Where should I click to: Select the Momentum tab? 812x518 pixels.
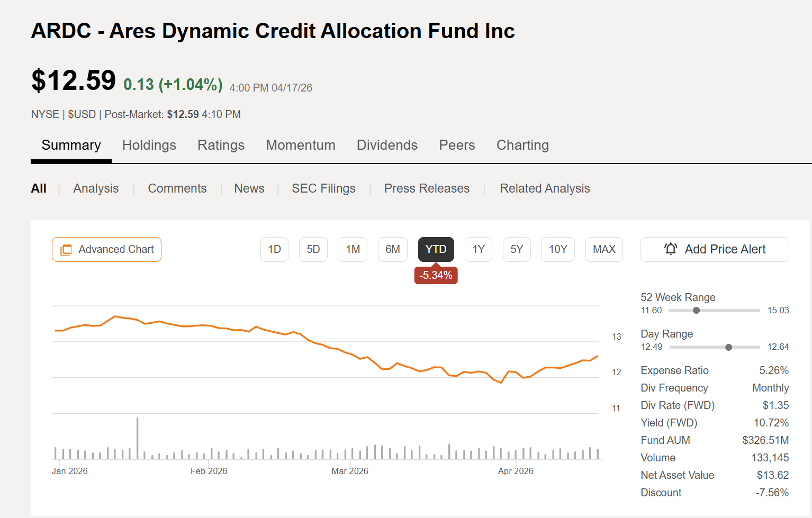(x=301, y=145)
